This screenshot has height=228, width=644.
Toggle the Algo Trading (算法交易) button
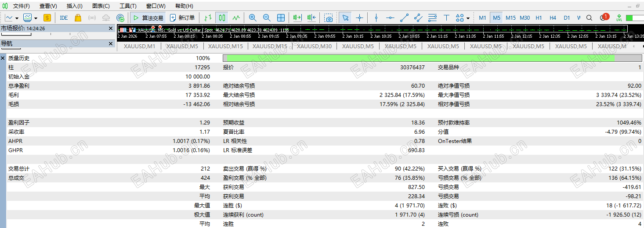(x=148, y=18)
